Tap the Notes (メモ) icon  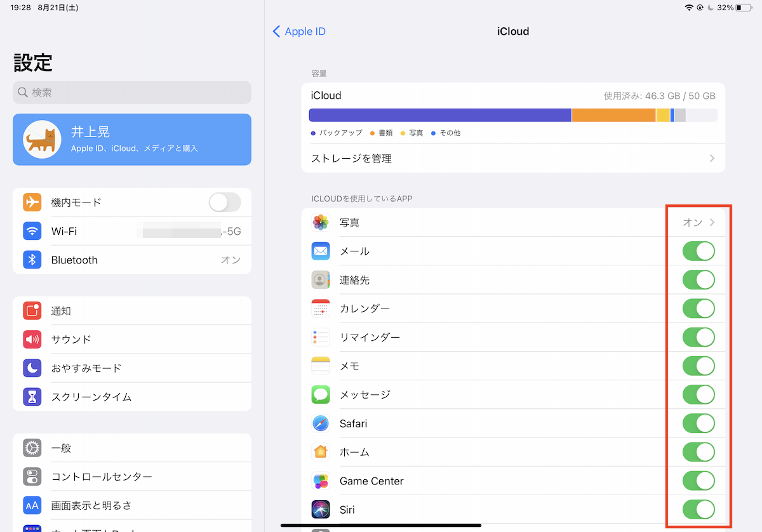tap(321, 366)
